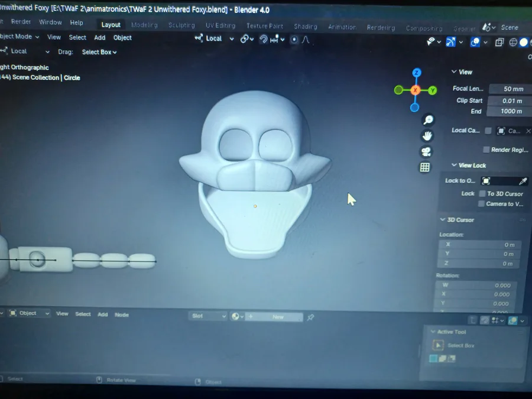Click the Clip Start 0.01 m field
The image size is (532, 399).
510,100
